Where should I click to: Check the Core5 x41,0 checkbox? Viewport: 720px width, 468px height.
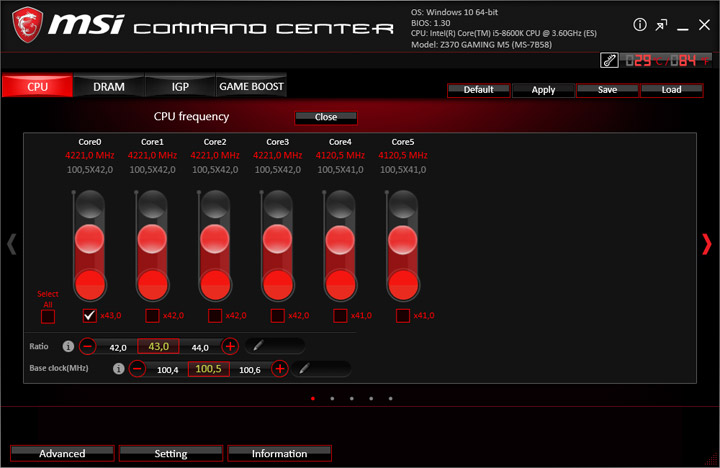[403, 316]
